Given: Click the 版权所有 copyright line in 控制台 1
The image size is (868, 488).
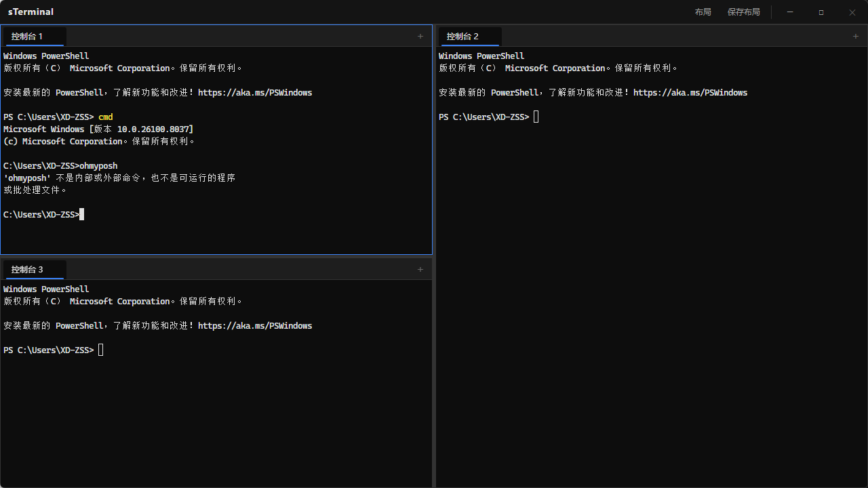Looking at the screenshot, I should (x=123, y=68).
